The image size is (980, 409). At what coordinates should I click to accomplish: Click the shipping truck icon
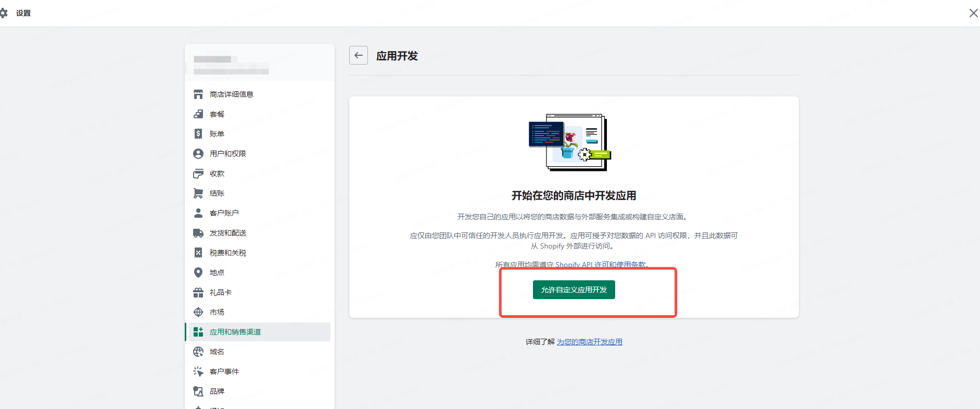198,233
